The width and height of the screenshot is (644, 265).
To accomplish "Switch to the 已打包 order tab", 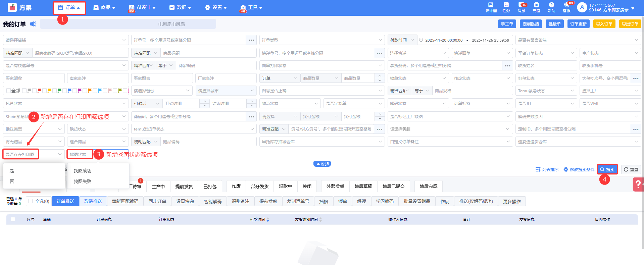I will tap(210, 186).
